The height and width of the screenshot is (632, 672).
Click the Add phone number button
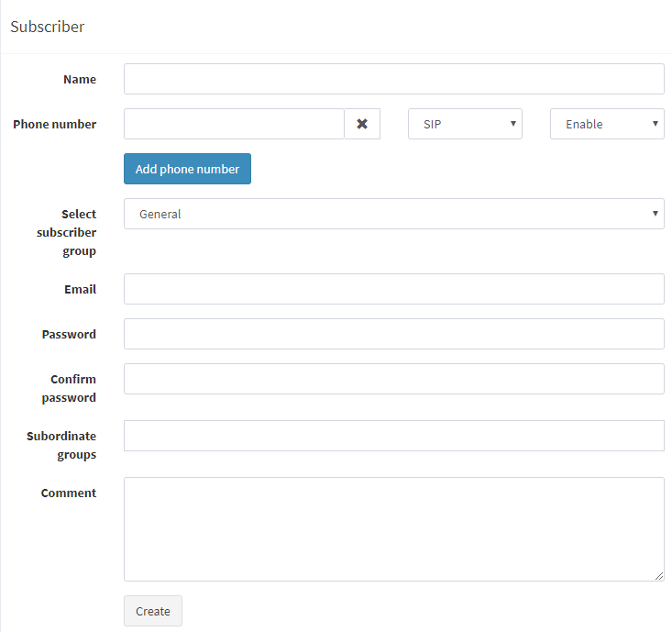pyautogui.click(x=187, y=169)
